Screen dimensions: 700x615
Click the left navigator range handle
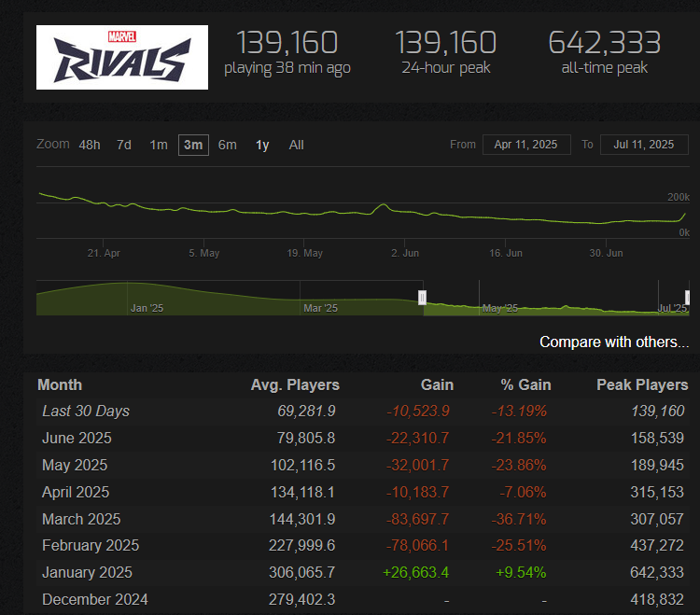pyautogui.click(x=422, y=298)
